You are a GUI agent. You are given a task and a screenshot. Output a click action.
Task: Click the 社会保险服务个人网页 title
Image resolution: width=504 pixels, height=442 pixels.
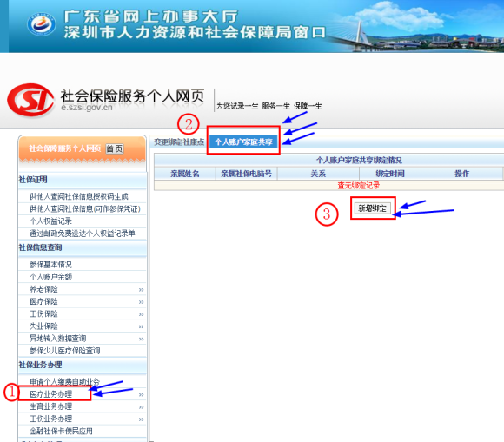tap(132, 96)
